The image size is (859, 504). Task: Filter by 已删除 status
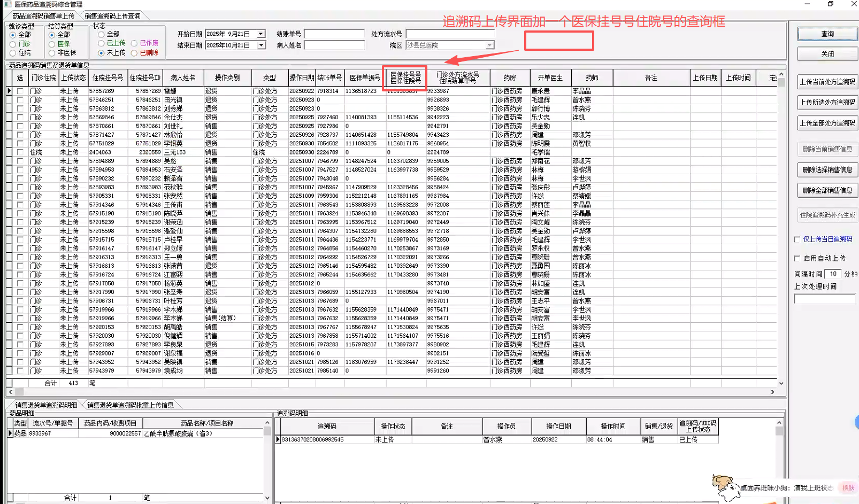[x=134, y=53]
